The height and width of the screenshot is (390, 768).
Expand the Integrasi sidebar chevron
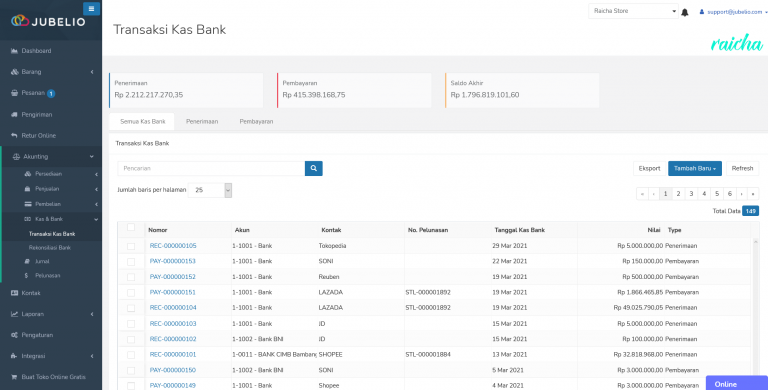click(92, 356)
